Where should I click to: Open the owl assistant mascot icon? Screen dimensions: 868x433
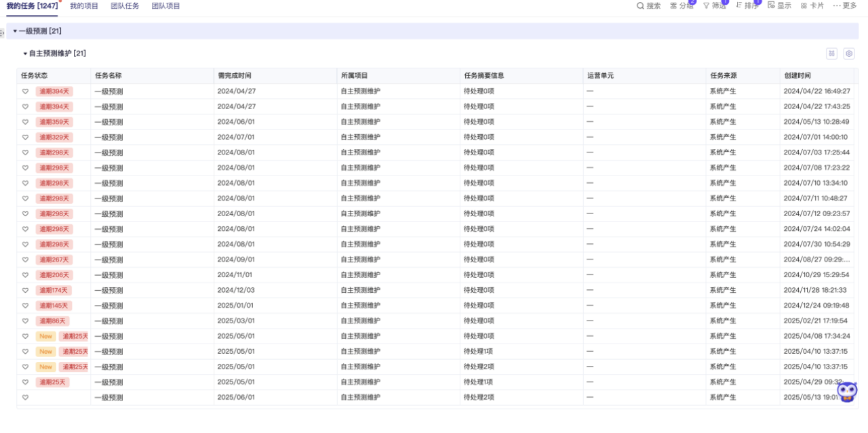tap(846, 392)
